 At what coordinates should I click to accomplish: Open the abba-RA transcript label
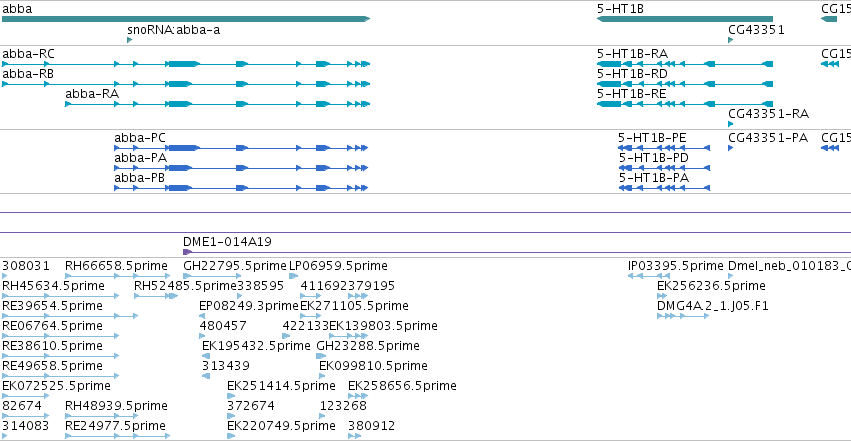(x=92, y=94)
